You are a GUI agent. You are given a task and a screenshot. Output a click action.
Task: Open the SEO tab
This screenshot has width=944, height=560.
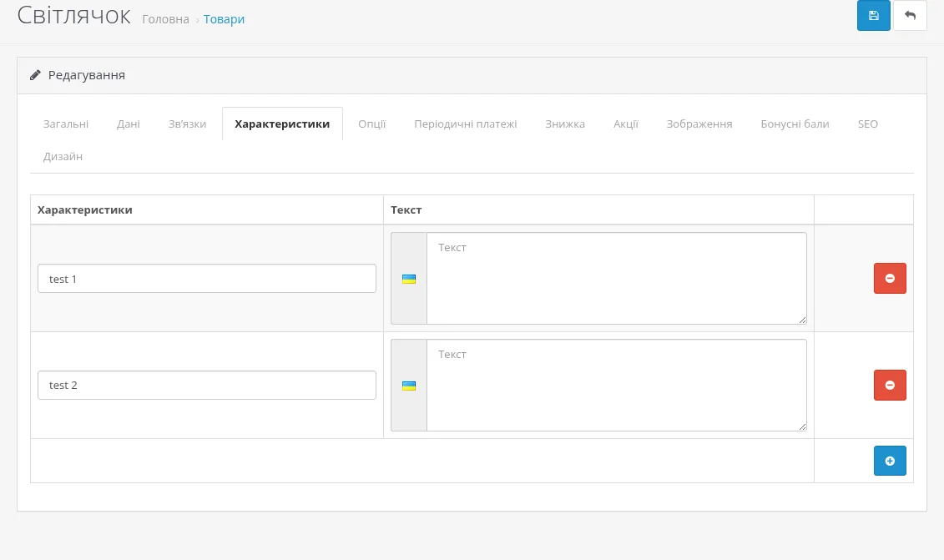[x=867, y=124]
